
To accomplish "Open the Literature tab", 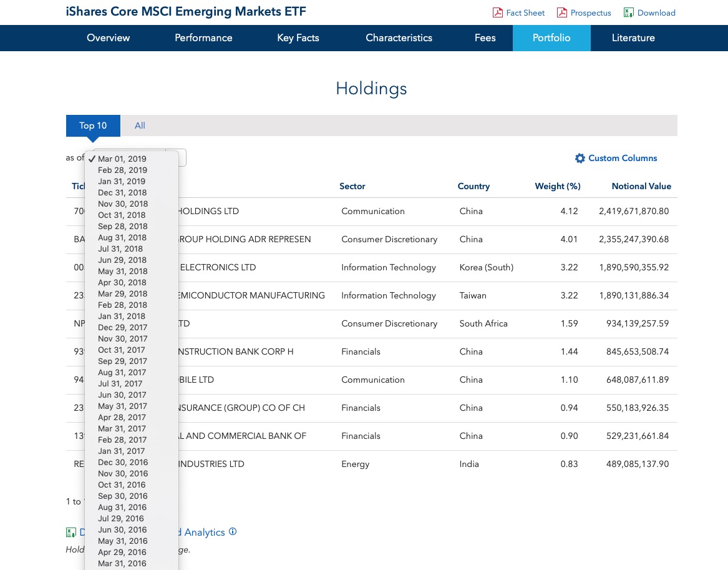I will (x=633, y=38).
